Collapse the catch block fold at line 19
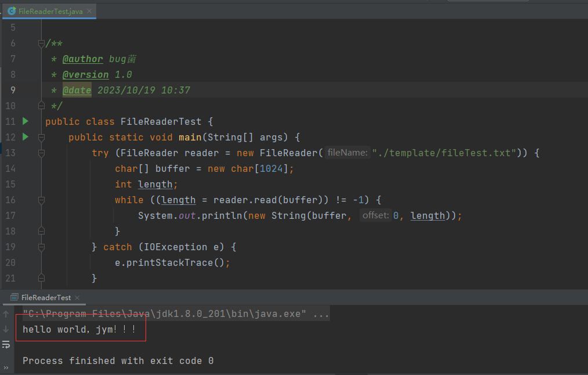 tap(42, 247)
